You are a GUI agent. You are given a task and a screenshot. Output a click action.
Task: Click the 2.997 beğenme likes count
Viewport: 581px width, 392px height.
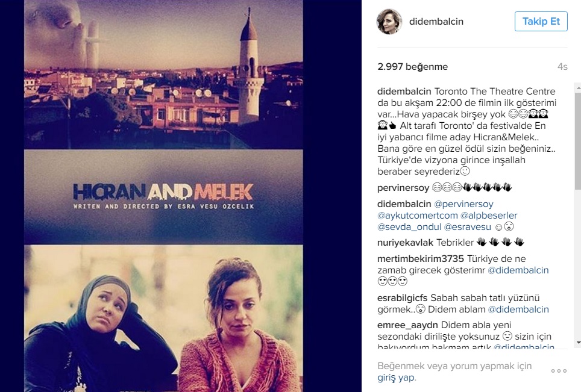[x=412, y=67]
